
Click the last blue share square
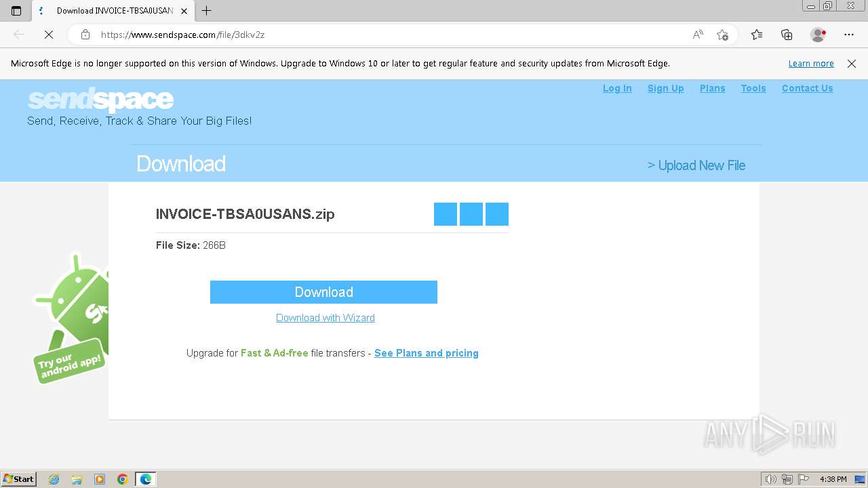497,214
